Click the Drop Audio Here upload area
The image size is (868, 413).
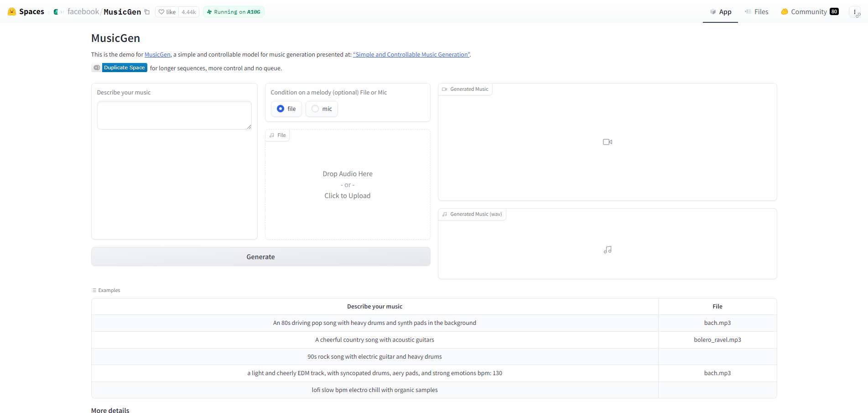(348, 185)
